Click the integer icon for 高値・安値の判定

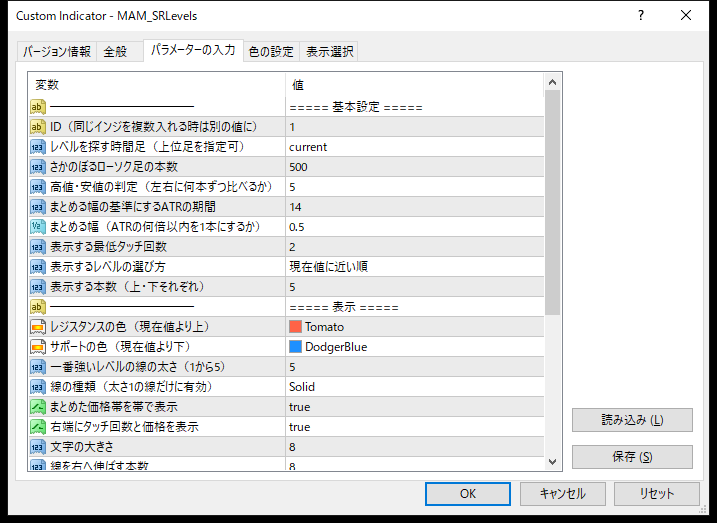click(38, 187)
